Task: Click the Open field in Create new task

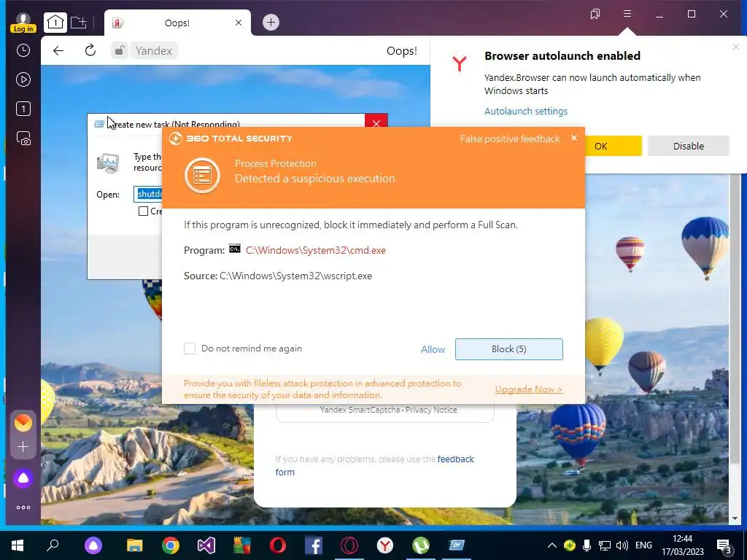Action: (x=149, y=194)
